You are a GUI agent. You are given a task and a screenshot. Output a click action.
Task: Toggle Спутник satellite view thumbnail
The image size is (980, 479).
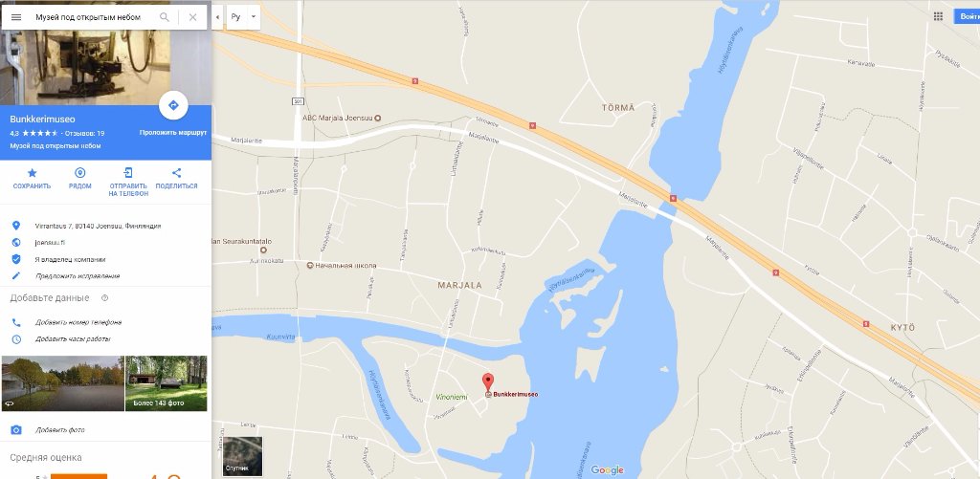(x=242, y=456)
